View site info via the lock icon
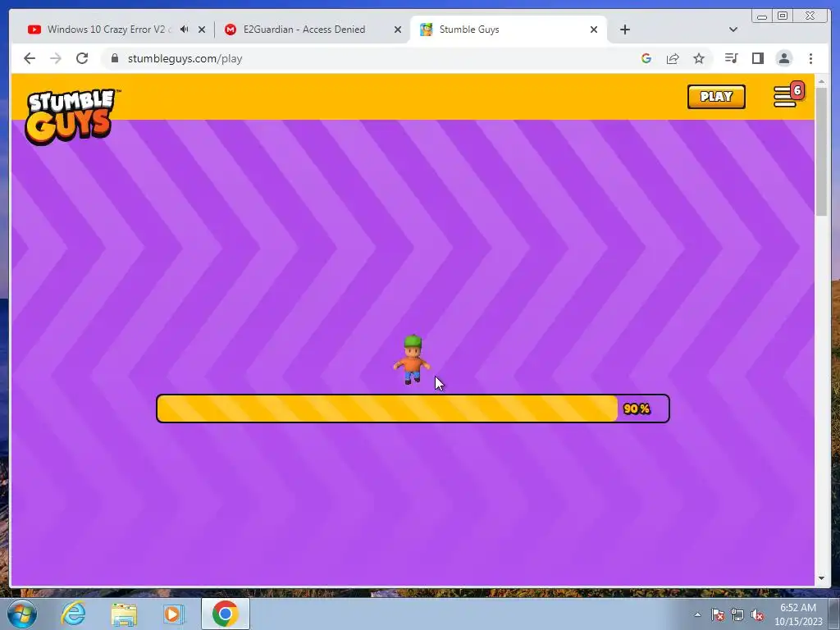This screenshot has height=630, width=840. 115,58
